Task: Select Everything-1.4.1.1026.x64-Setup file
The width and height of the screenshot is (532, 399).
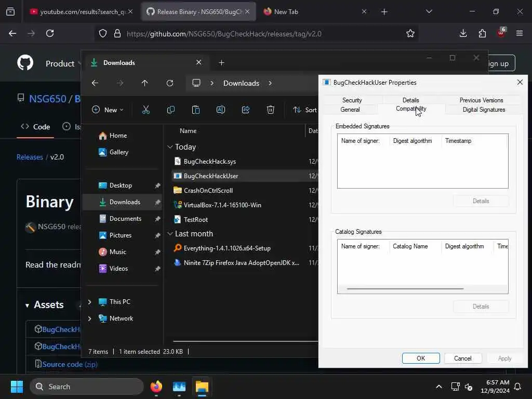Action: point(227,248)
